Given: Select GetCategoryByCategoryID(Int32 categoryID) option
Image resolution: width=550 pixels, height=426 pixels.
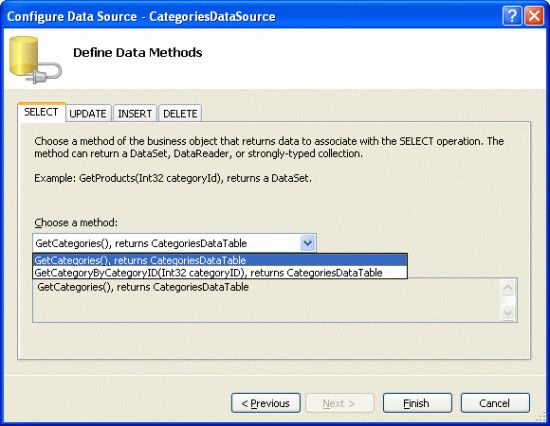Looking at the screenshot, I should pos(220,273).
